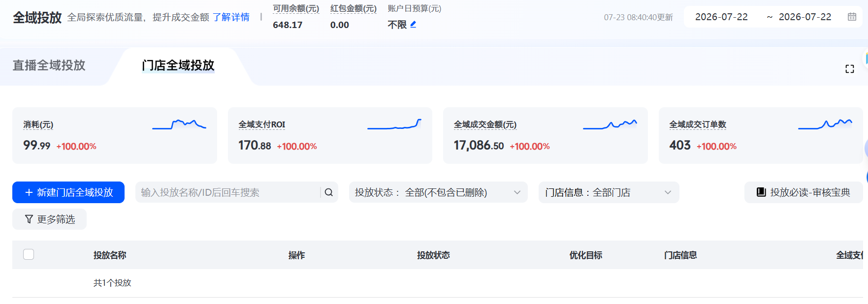Image resolution: width=868 pixels, height=304 pixels.
Task: Open 更多筛选 filter button
Action: click(x=49, y=219)
